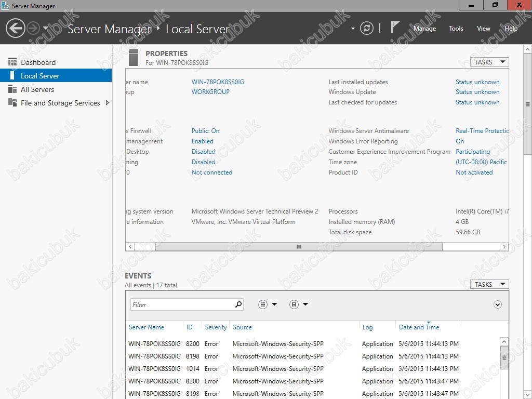The height and width of the screenshot is (399, 532).
Task: Sort events by ID column
Action: pos(189,327)
